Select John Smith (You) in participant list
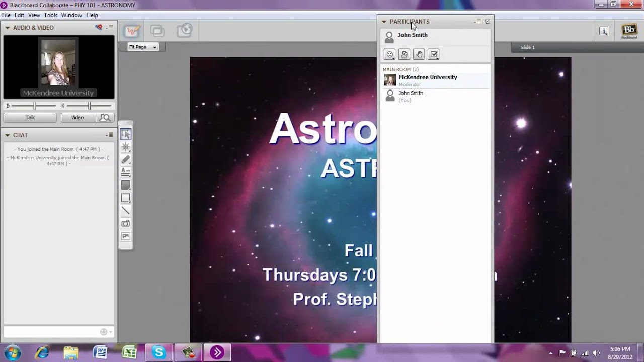The width and height of the screenshot is (644, 362). click(436, 96)
